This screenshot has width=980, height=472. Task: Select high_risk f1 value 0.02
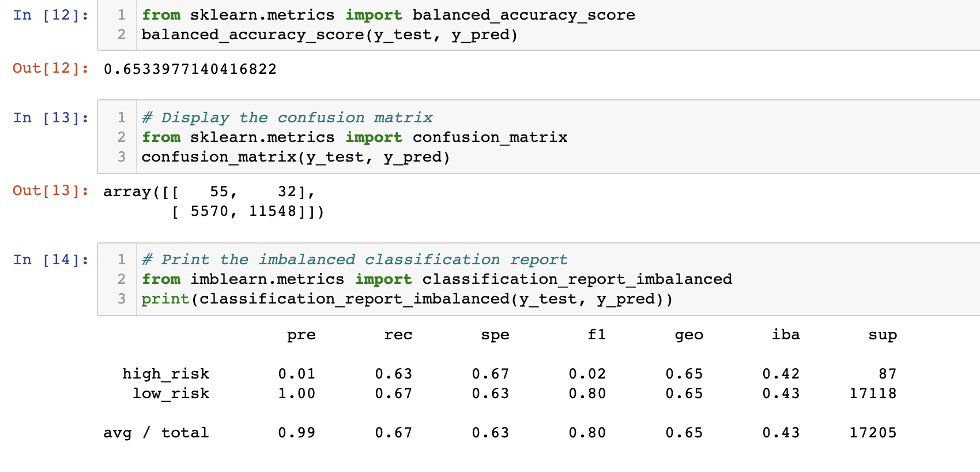(x=587, y=374)
